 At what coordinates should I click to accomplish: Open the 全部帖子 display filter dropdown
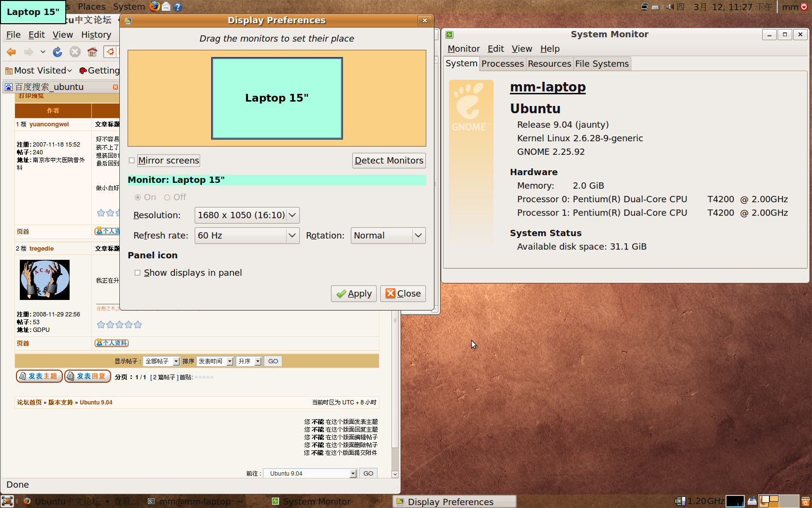coord(161,361)
